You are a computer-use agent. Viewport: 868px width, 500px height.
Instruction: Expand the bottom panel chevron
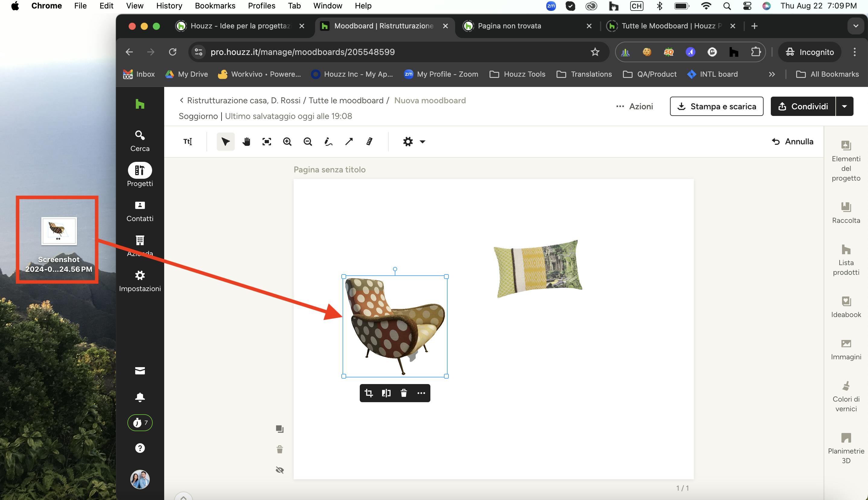[183, 497]
